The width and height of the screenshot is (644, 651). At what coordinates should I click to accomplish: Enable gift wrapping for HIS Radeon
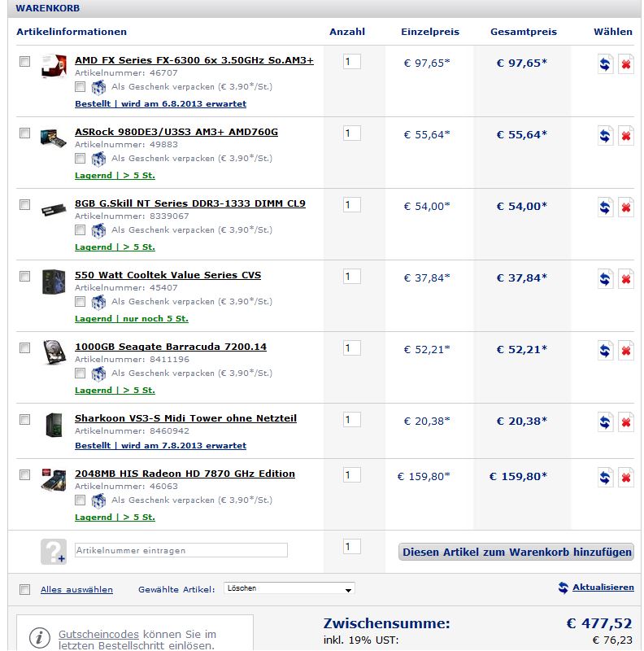(80, 500)
